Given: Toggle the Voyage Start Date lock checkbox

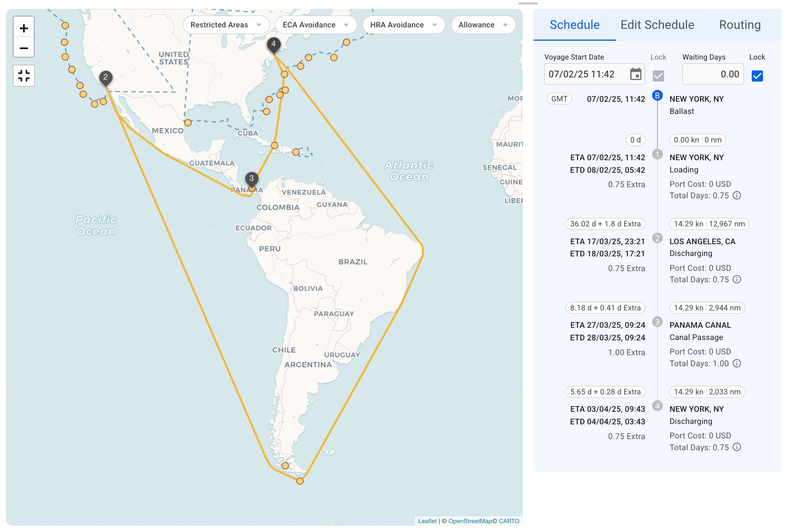Looking at the screenshot, I should click(658, 76).
